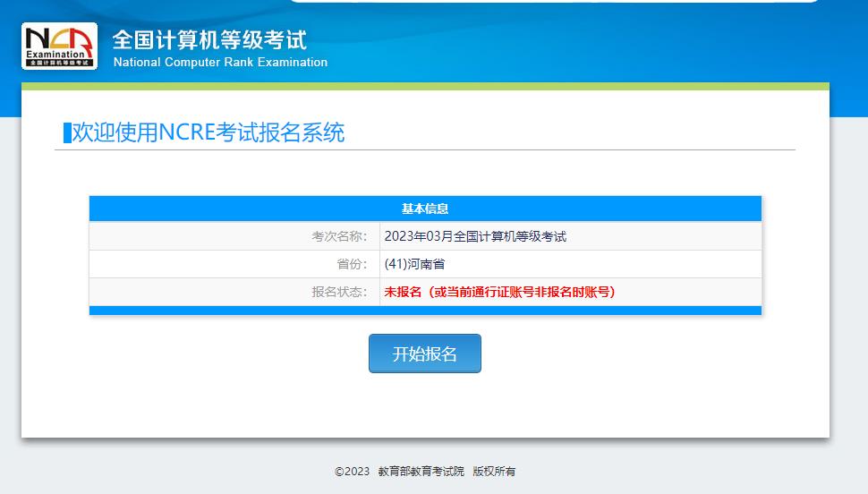Click the 2023年03月全国计算机等级考试 value
Screen dimensions: 868x494
(475, 236)
